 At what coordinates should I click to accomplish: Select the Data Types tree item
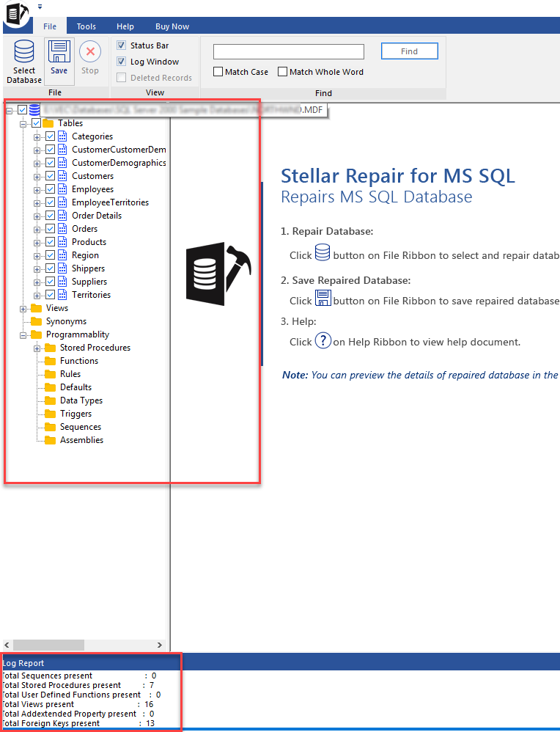pos(81,400)
